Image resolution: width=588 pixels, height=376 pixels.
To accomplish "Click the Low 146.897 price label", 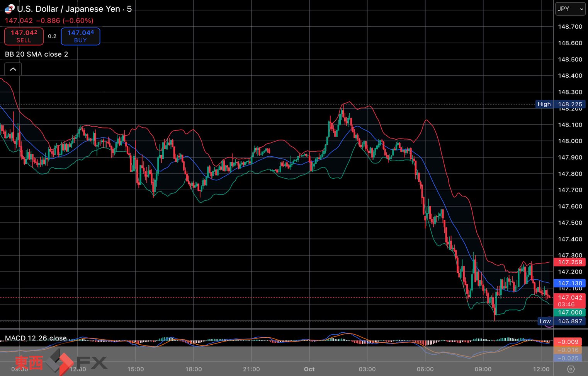I will coord(561,321).
